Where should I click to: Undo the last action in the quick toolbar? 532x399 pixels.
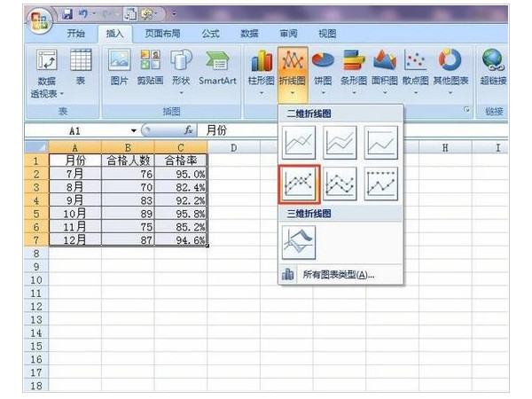83,14
